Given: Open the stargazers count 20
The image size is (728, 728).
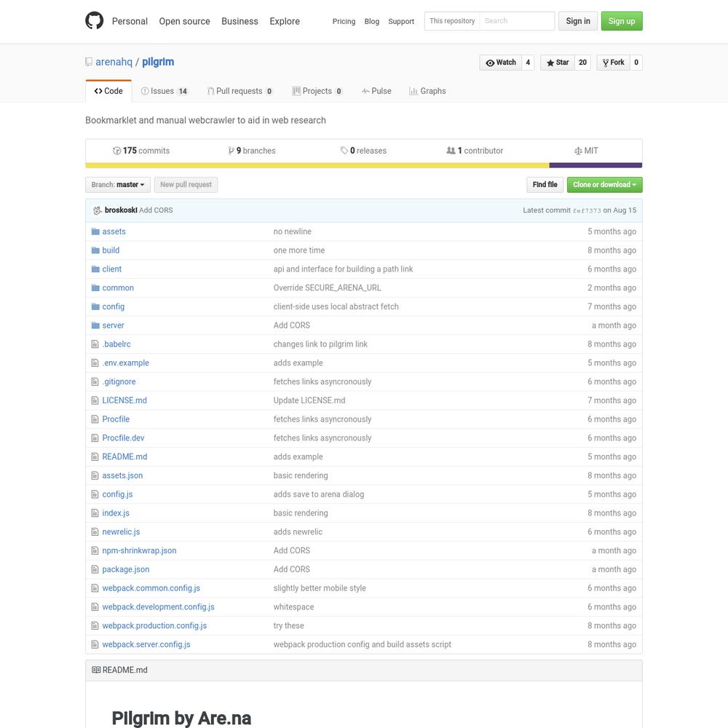Looking at the screenshot, I should pyautogui.click(x=582, y=62).
